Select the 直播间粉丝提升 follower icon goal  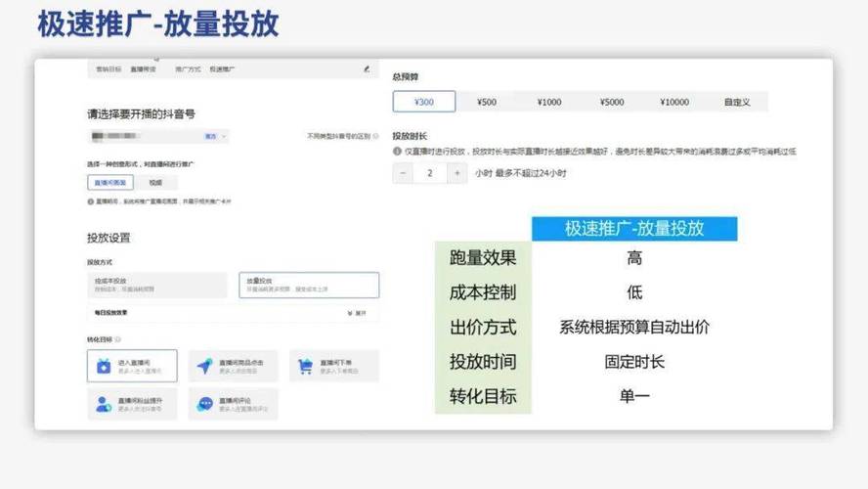(x=132, y=404)
